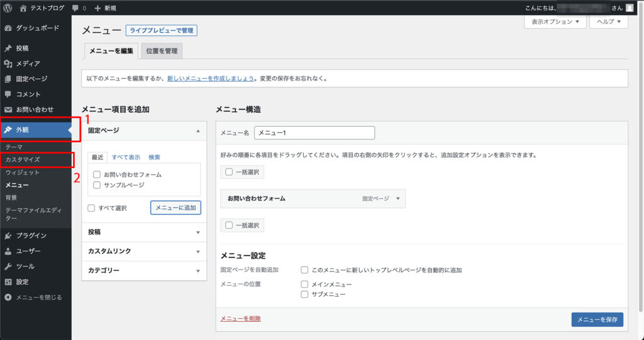644x340 pixels.
Task: Click the 新規 label in the admin bar
Action: pyautogui.click(x=110, y=8)
